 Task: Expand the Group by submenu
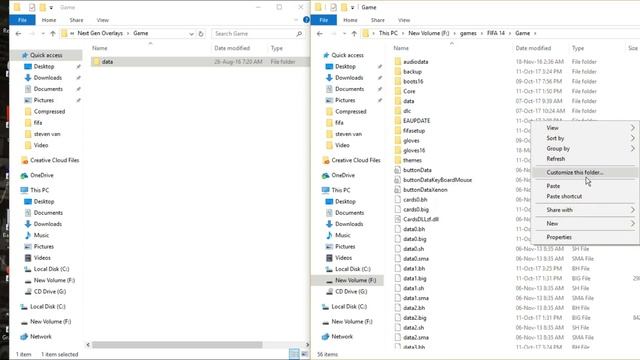point(632,149)
